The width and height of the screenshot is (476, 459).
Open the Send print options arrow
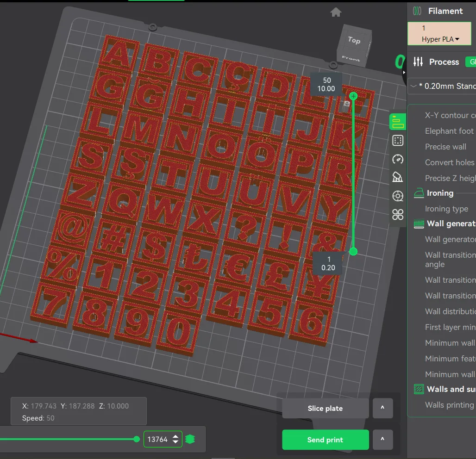[x=383, y=439]
